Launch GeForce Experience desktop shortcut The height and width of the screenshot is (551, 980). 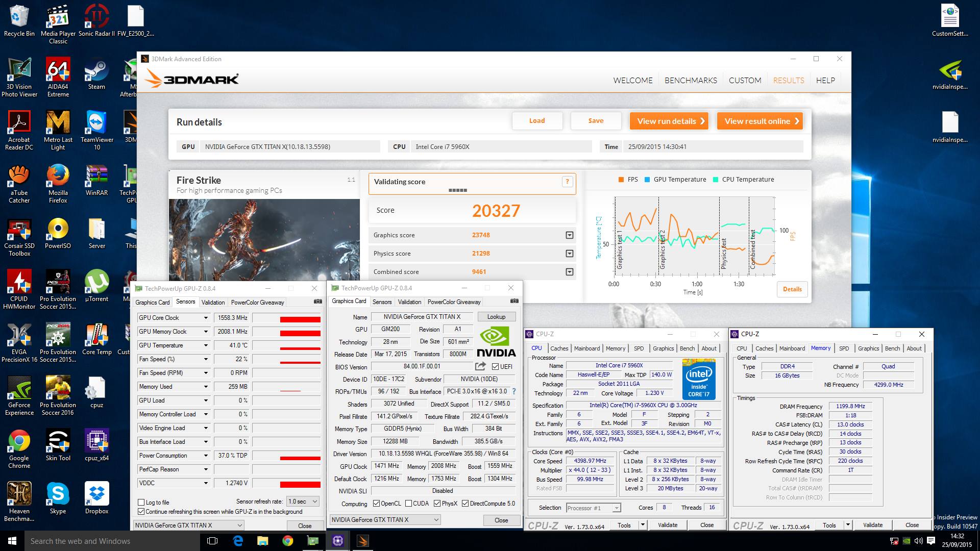(19, 396)
